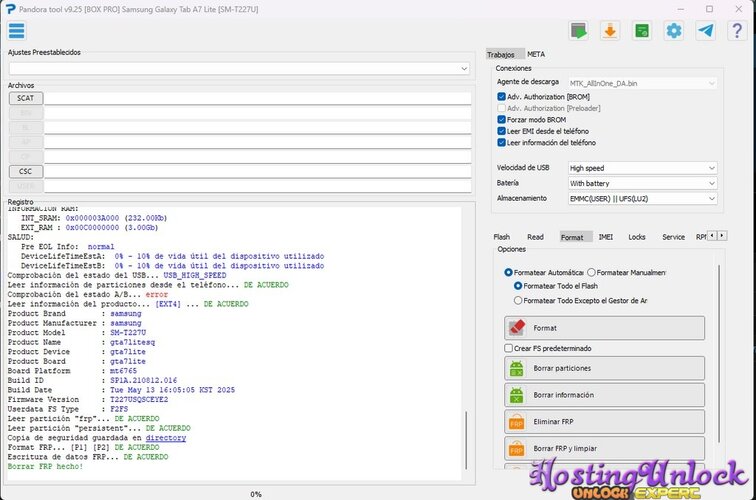Click the SM-T227U product model value

128,333
